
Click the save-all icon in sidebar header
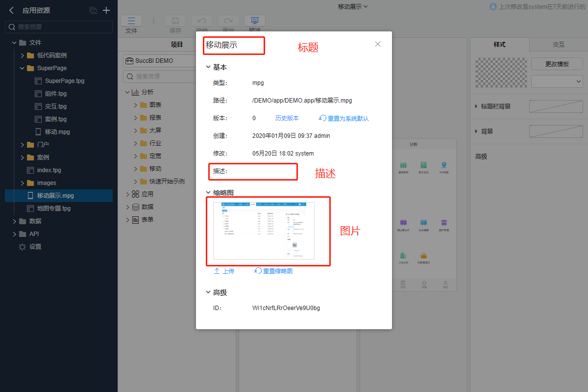tap(94, 10)
